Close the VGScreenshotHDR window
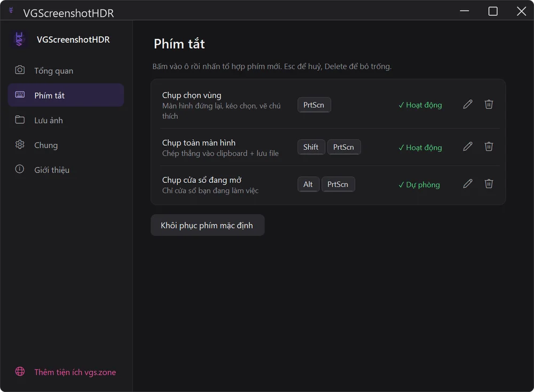The image size is (534, 392). click(521, 11)
